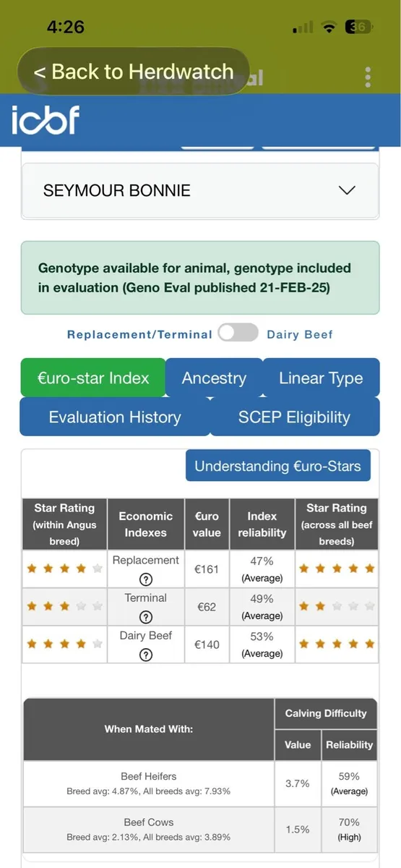Select the €uro-star Index tab
401x868 pixels.
92,378
